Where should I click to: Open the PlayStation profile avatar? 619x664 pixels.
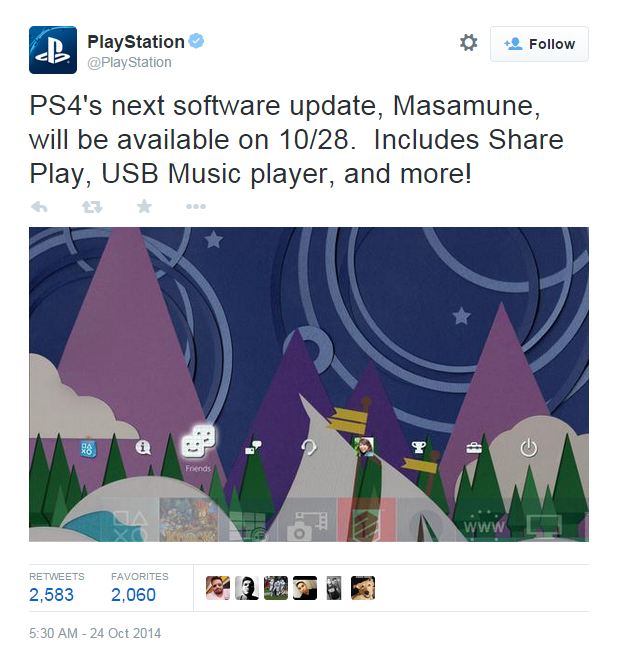[53, 50]
